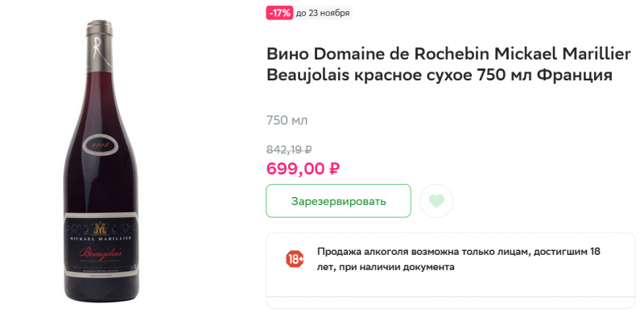Click the 2018 vintage oval on the bottle

point(101,145)
